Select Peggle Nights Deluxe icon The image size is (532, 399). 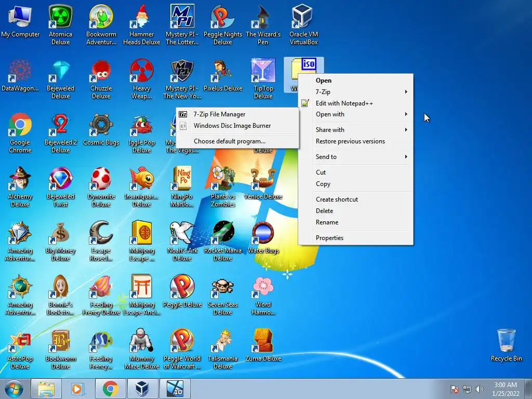(222, 24)
